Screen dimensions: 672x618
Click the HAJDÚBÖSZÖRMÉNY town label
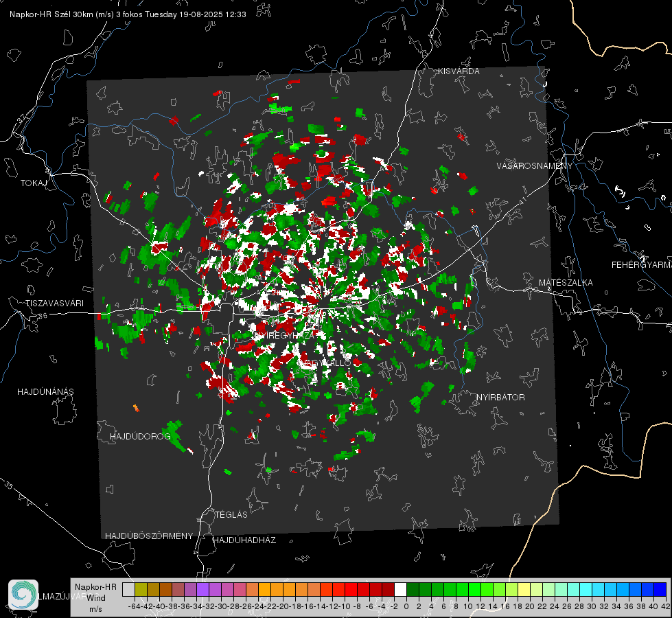point(149,536)
